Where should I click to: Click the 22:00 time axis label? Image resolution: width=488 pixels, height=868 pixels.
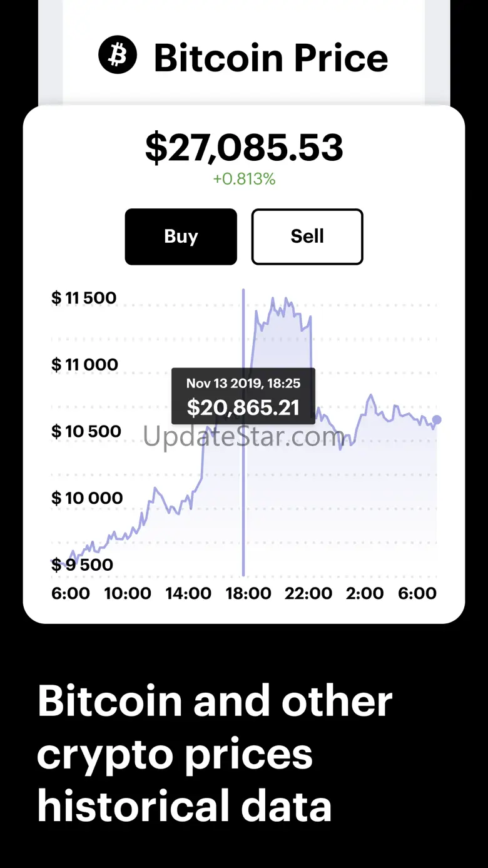coord(308,593)
